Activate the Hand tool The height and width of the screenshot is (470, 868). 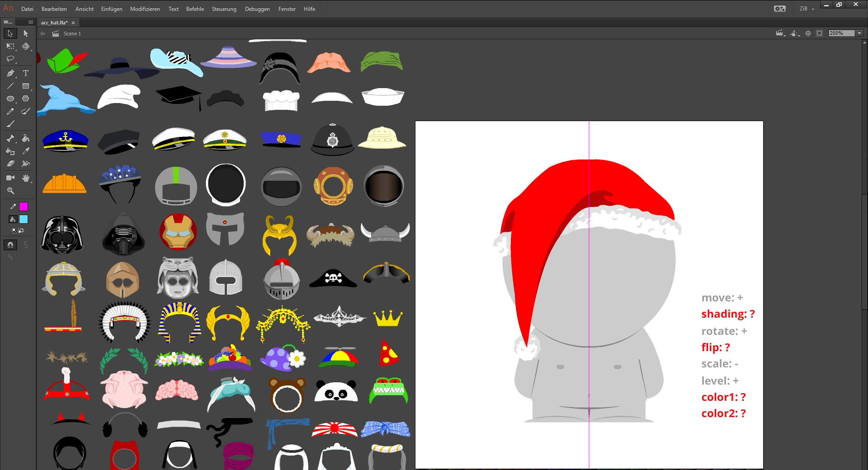(26, 178)
